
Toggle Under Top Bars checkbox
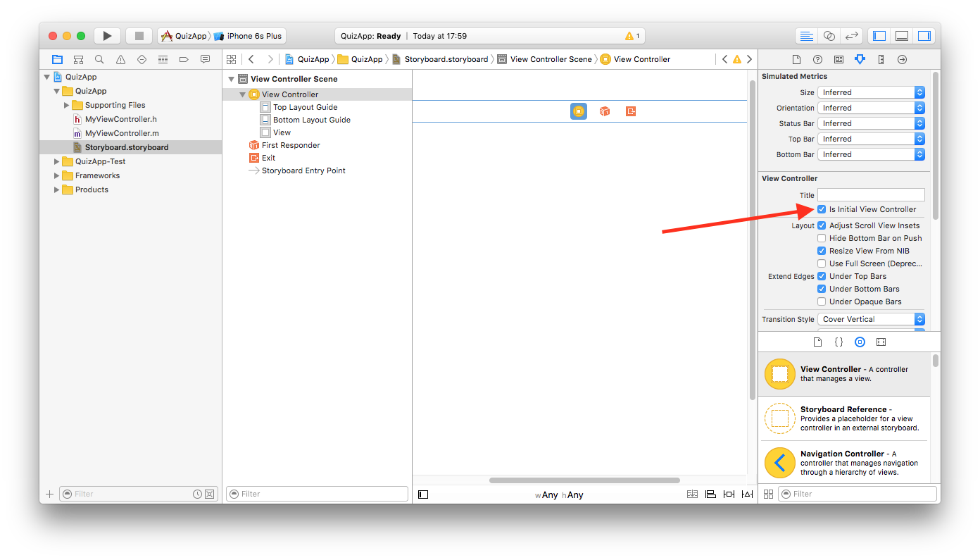click(x=822, y=276)
